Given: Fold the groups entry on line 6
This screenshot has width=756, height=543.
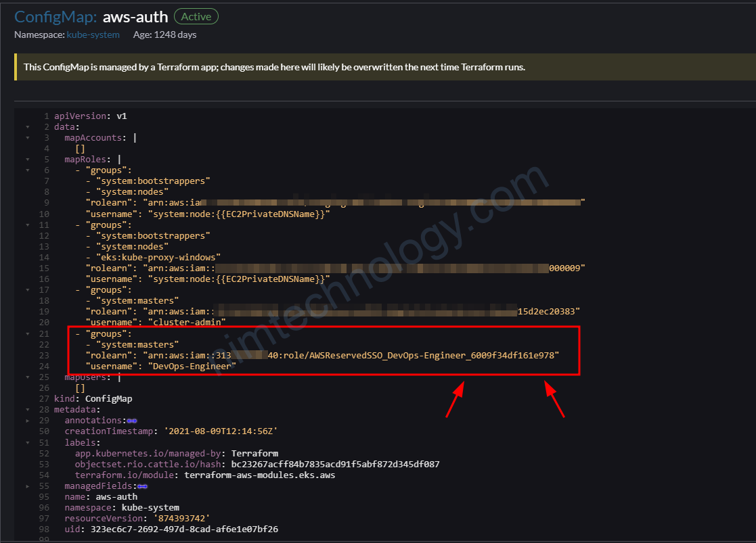Looking at the screenshot, I should 27,170.
